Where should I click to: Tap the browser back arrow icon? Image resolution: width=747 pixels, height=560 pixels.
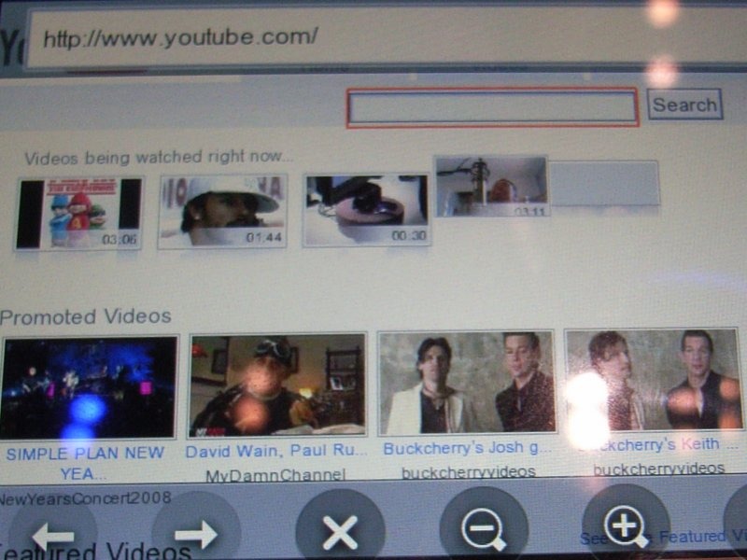53,536
